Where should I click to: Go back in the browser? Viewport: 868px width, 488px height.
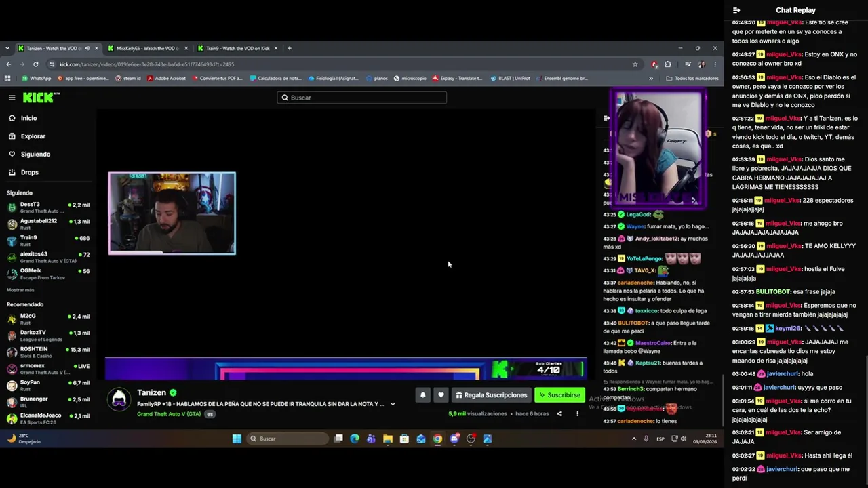pyautogui.click(x=8, y=64)
